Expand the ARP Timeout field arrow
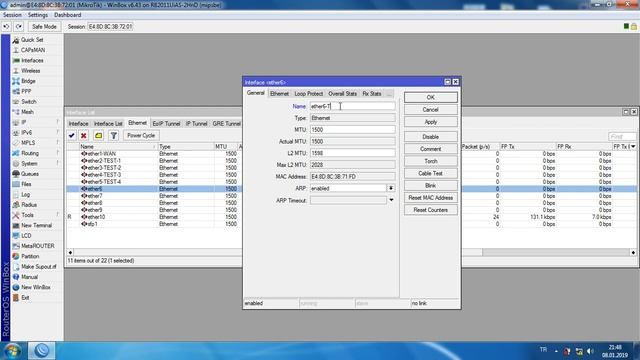Image resolution: width=640 pixels, height=360 pixels. coord(391,200)
